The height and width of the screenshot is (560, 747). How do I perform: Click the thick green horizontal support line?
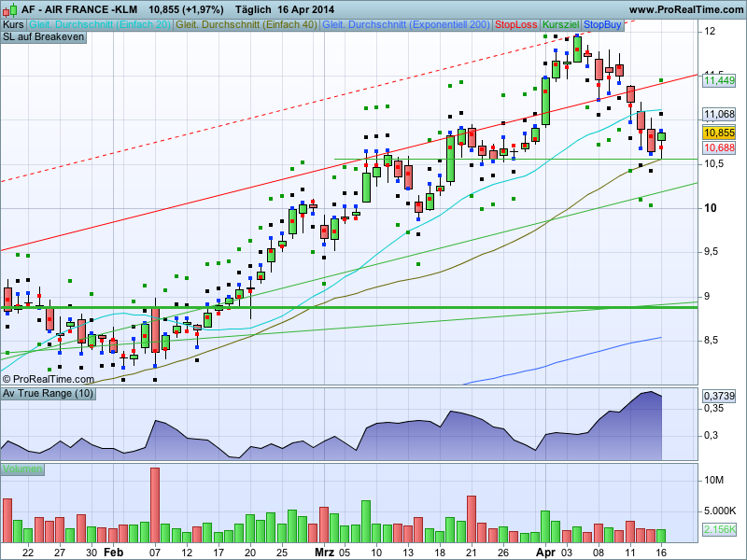click(348, 308)
